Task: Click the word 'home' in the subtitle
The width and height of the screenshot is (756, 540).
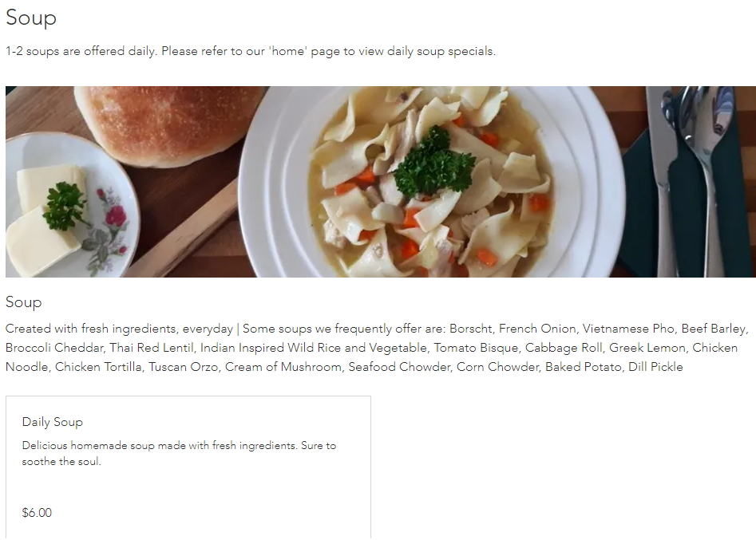Action: coord(288,51)
